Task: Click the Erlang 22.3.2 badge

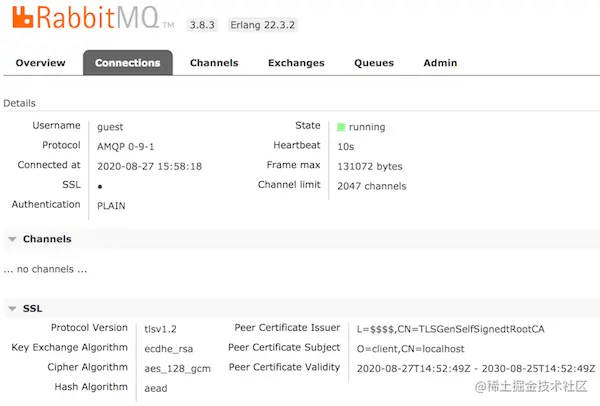Action: tap(262, 25)
